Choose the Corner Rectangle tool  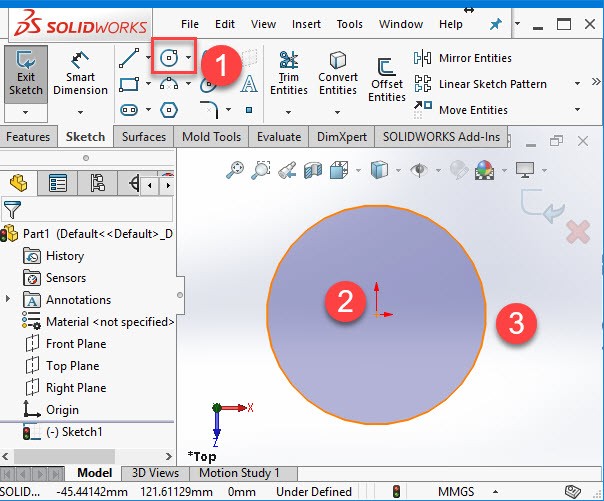[x=129, y=84]
